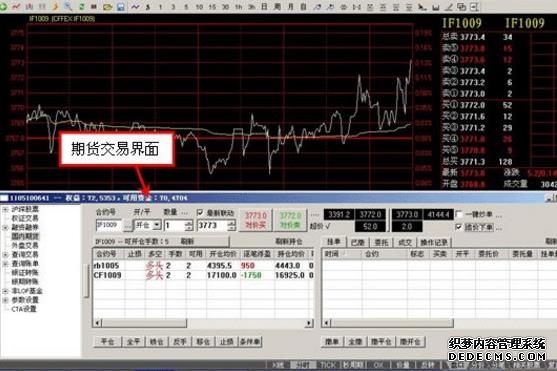Open the magnifier zoom tool

tap(67, 6)
